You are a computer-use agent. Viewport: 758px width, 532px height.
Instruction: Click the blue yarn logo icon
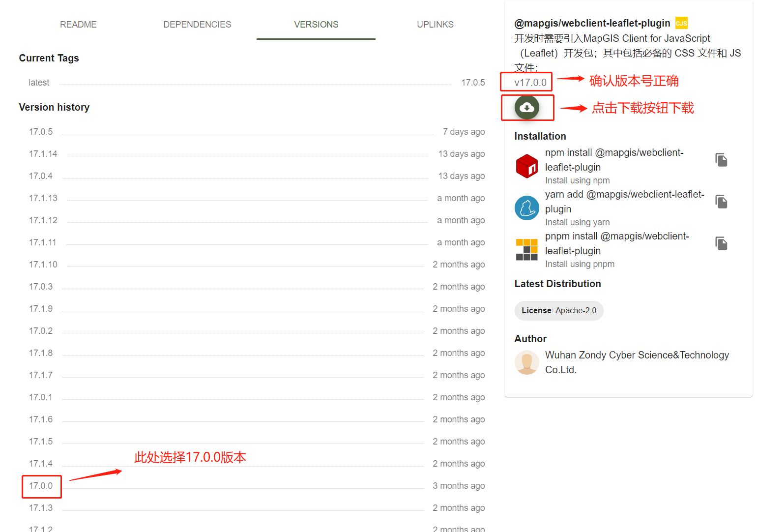[x=526, y=207]
